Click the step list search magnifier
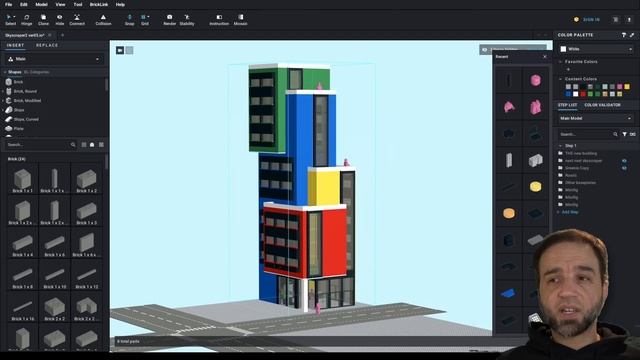 615,134
